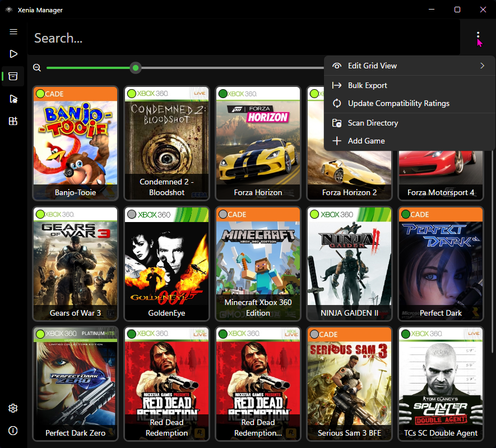Open Condemned 2 - Bloodshot game card
The width and height of the screenshot is (496, 448).
[166, 144]
